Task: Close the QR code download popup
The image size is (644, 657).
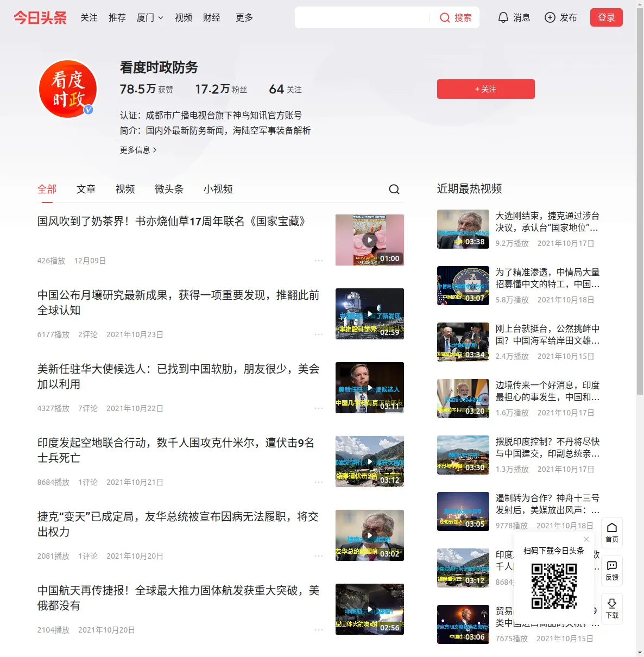Action: tap(586, 539)
